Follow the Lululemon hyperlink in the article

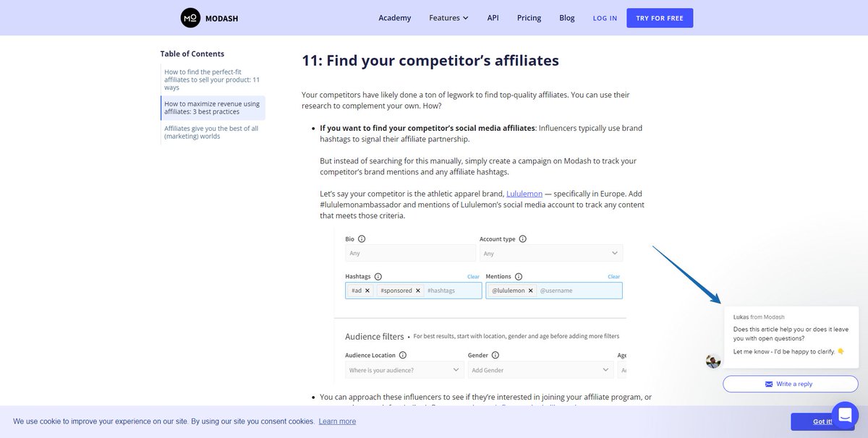(x=524, y=194)
